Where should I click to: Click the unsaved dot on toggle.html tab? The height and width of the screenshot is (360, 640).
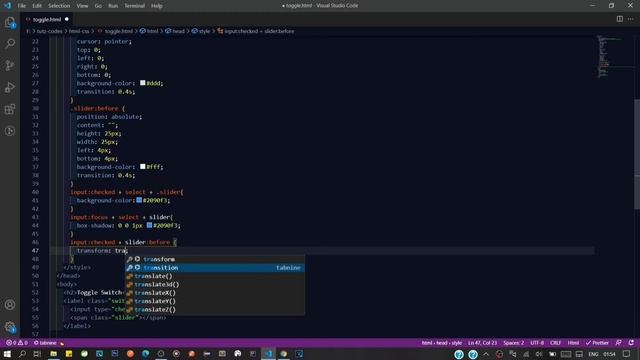tap(67, 19)
